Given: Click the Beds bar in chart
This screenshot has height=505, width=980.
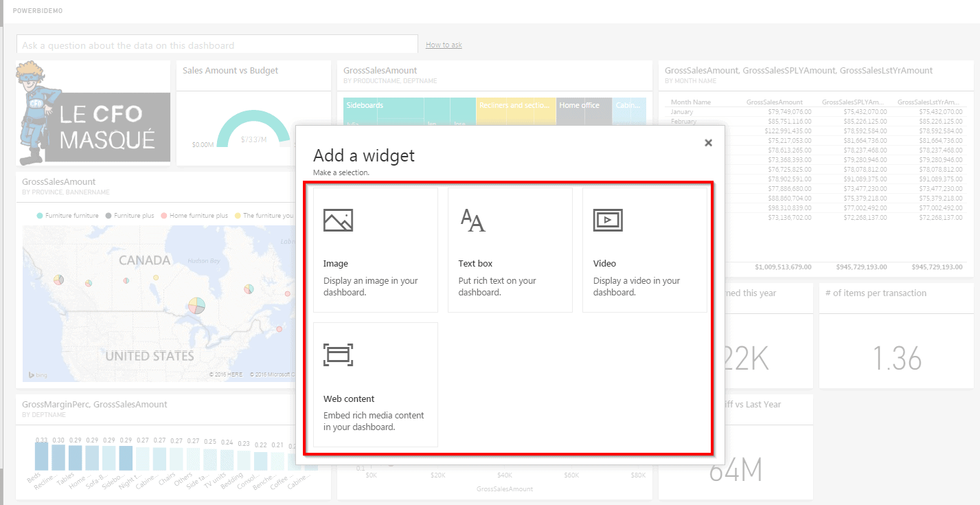Looking at the screenshot, I should [x=42, y=456].
